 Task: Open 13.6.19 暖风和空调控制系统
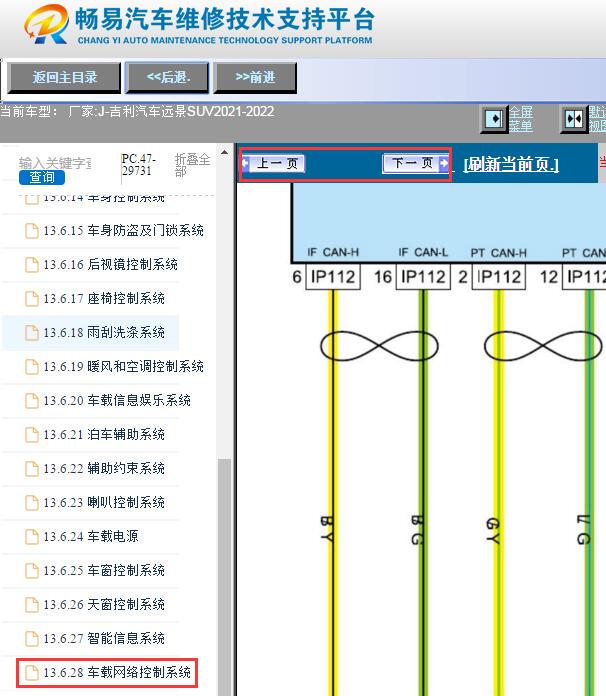pos(123,367)
